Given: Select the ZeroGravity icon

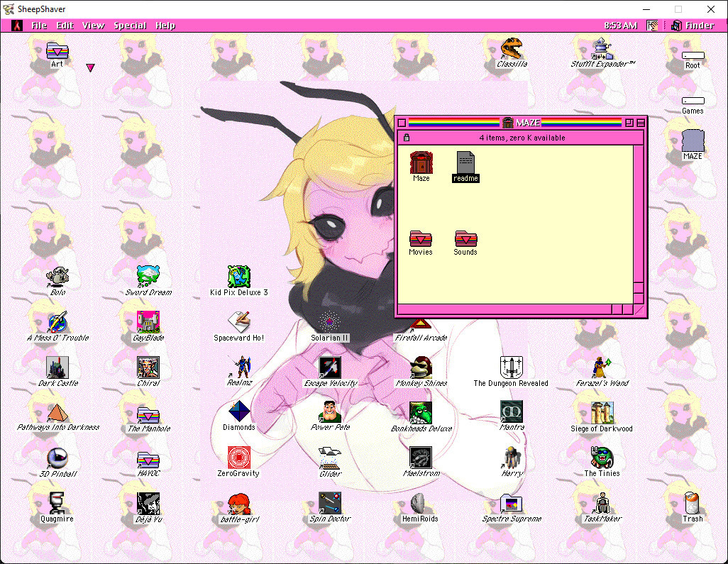Looking at the screenshot, I should pos(238,458).
